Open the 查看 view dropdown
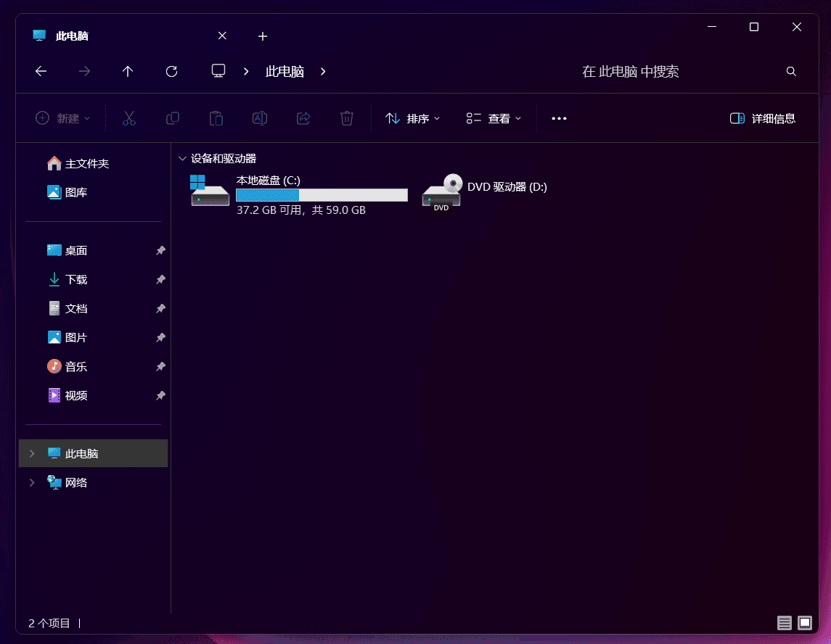This screenshot has height=644, width=831. point(494,119)
